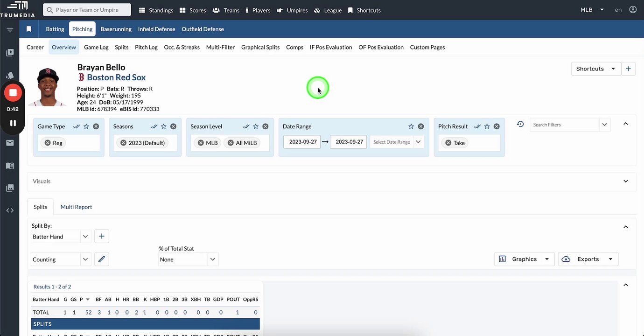
Task: Open Umpires in the top navigation
Action: click(x=292, y=10)
